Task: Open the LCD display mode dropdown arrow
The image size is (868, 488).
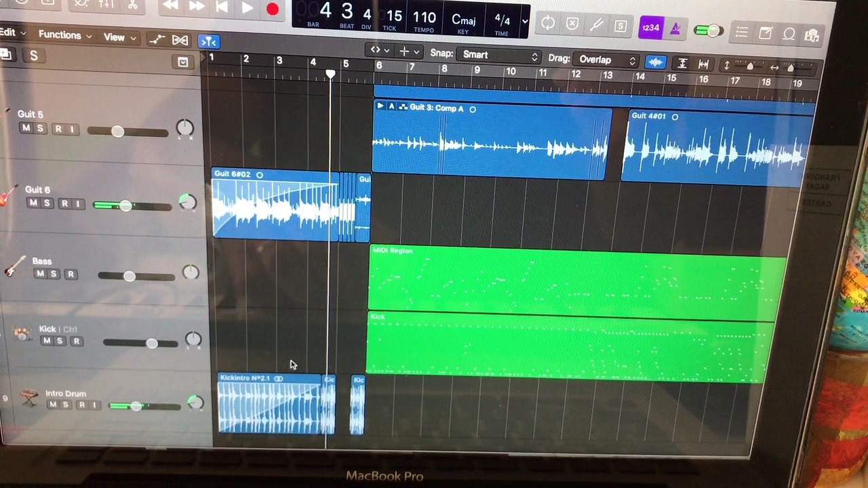Action: pos(524,22)
